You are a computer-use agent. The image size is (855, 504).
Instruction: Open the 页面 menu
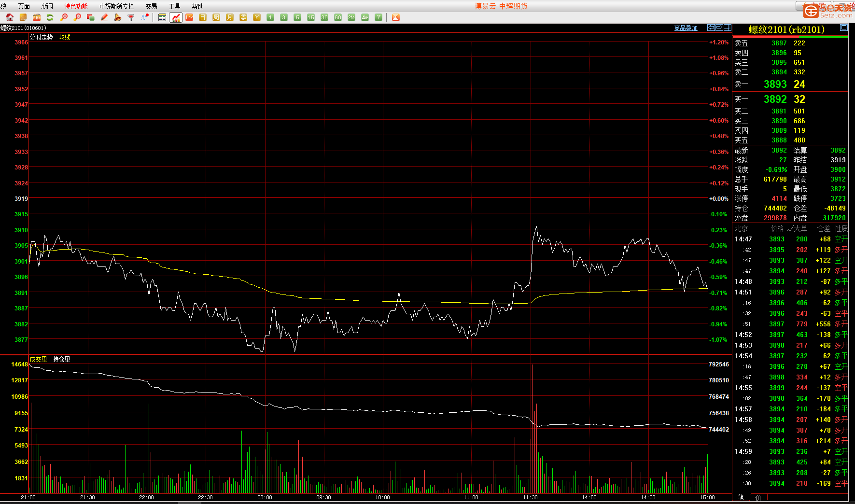point(24,6)
